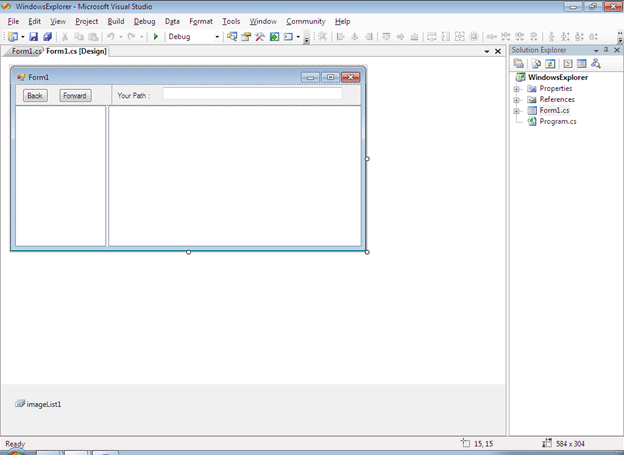Select imageList1 in the component tray

click(x=38, y=404)
